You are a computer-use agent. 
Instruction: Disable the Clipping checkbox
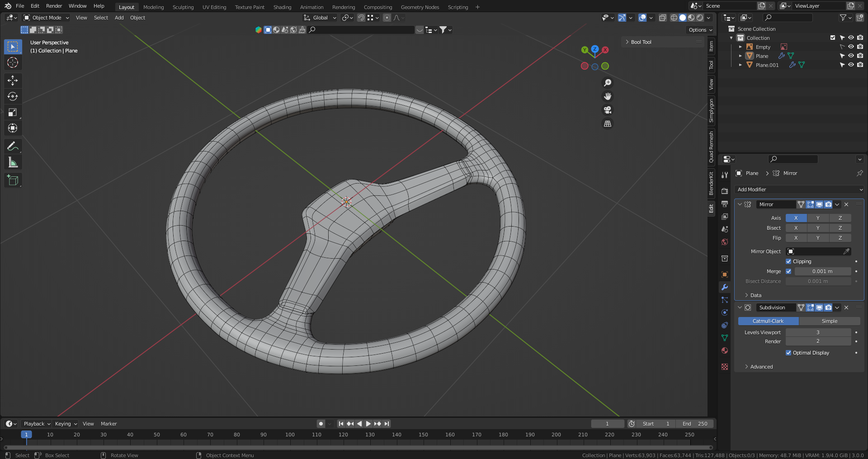click(788, 261)
